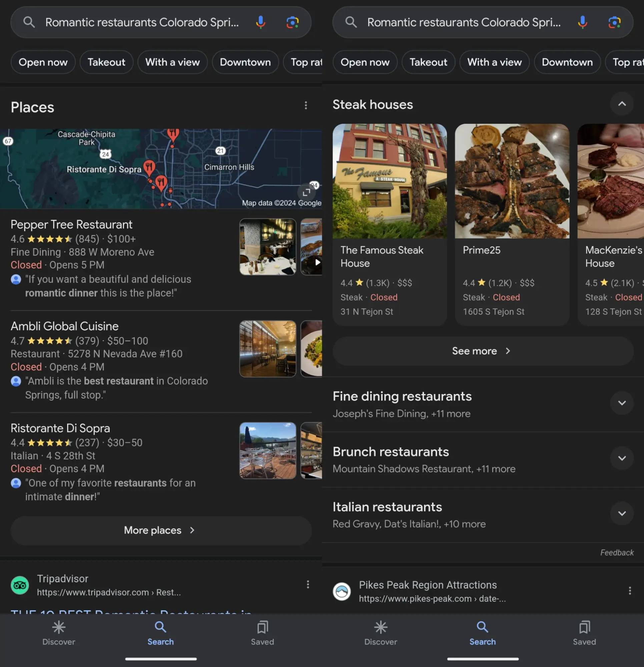
Task: Open the Tripadvisor result options menu
Action: coord(308,584)
